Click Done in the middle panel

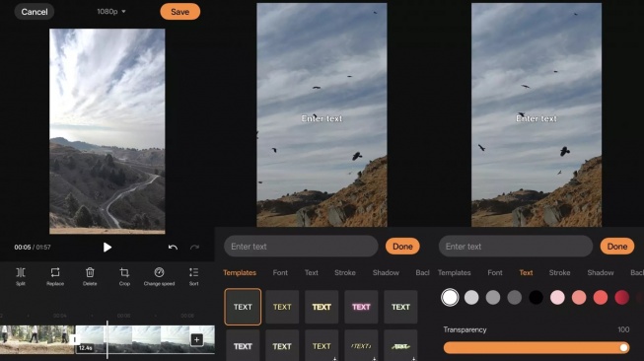(402, 247)
